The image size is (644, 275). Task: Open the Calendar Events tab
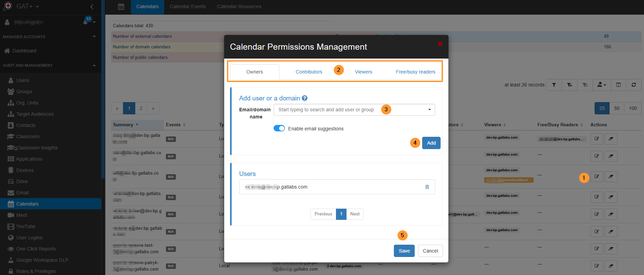(x=188, y=6)
